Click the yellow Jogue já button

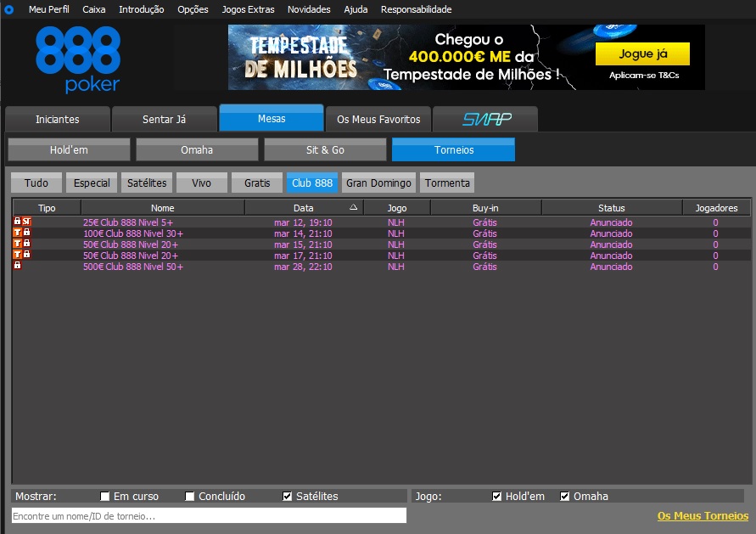pos(642,53)
